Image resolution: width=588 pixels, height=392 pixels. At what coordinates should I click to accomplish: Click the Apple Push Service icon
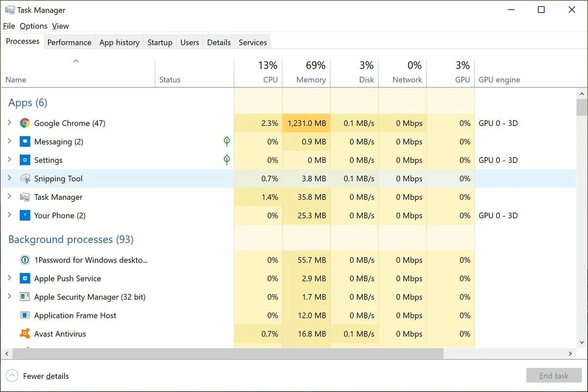[25, 279]
